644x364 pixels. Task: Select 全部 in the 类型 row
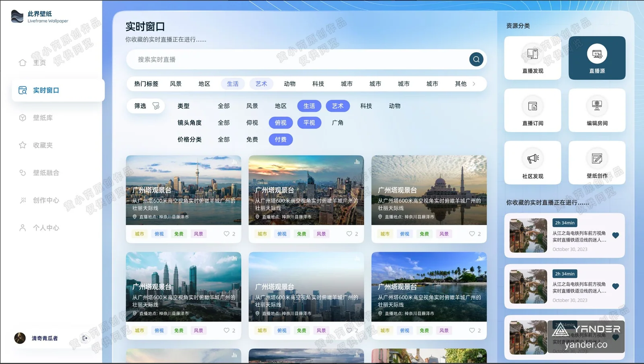223,106
